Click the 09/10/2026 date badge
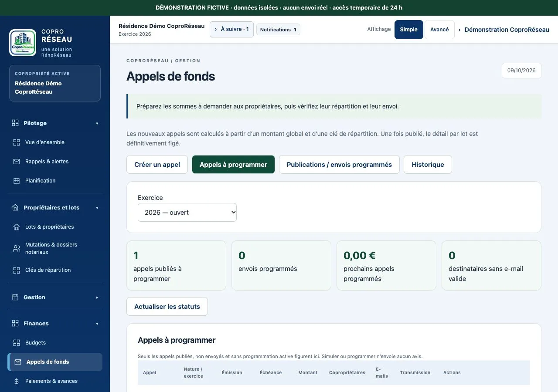The height and width of the screenshot is (392, 558). point(521,71)
